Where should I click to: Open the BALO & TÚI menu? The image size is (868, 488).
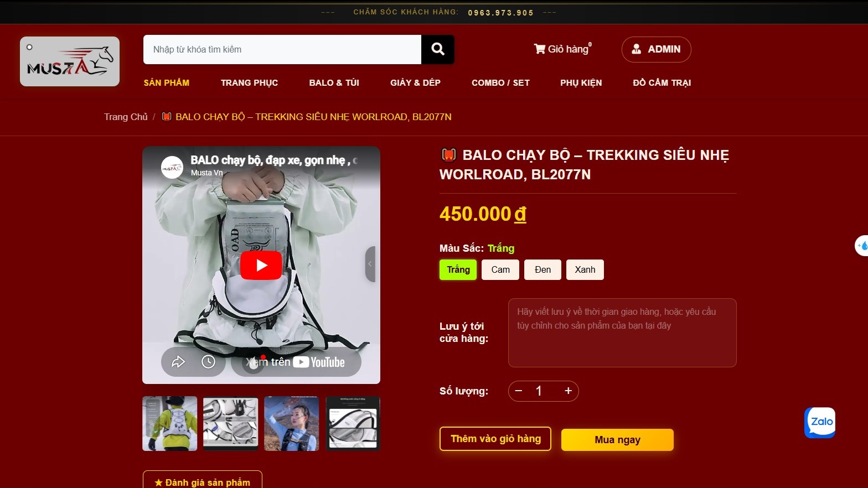click(334, 83)
